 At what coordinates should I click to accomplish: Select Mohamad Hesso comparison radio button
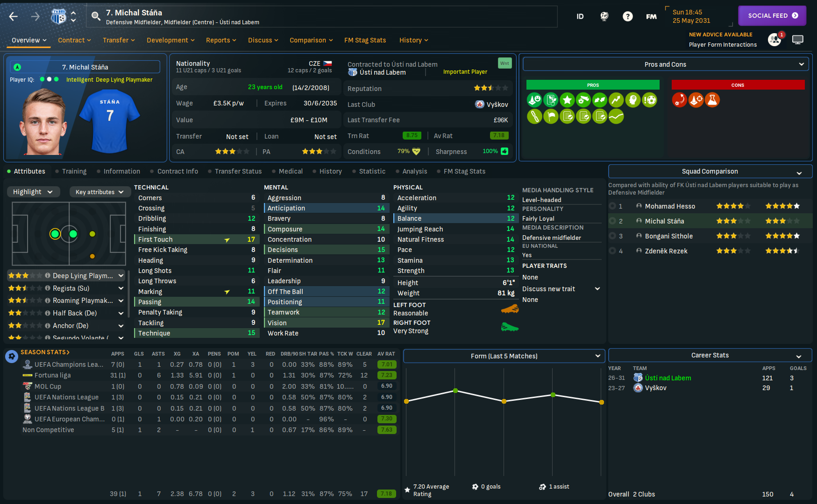[x=612, y=206]
